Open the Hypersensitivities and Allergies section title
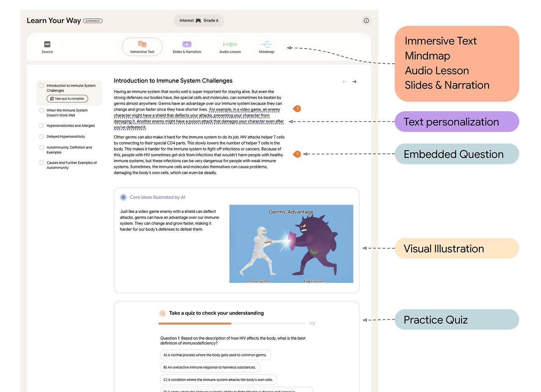Image resolution: width=541 pixels, height=392 pixels. pyautogui.click(x=71, y=125)
